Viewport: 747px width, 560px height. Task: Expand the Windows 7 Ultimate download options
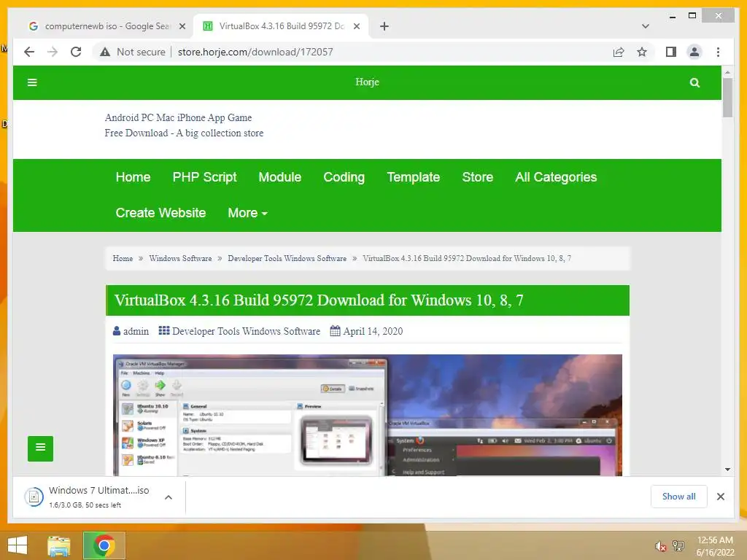(169, 497)
